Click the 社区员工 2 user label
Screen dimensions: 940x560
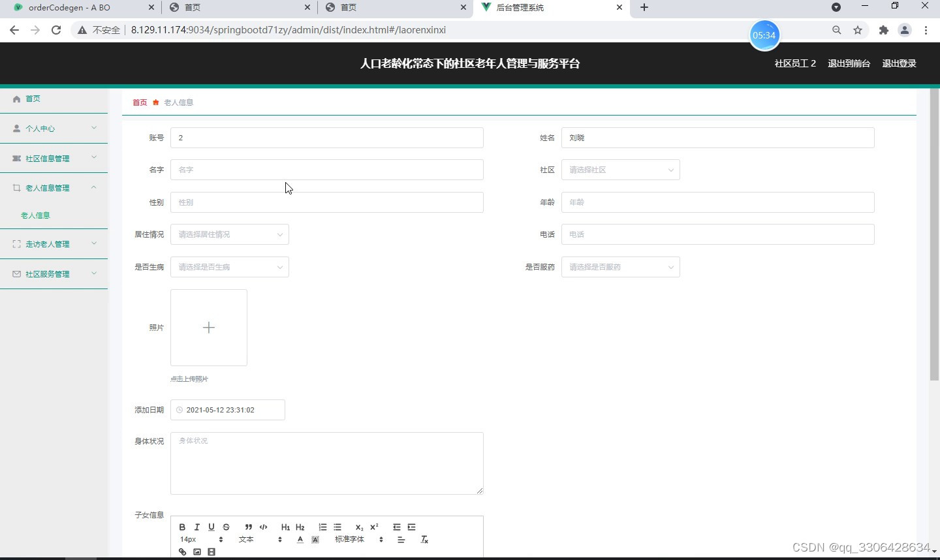pos(795,63)
